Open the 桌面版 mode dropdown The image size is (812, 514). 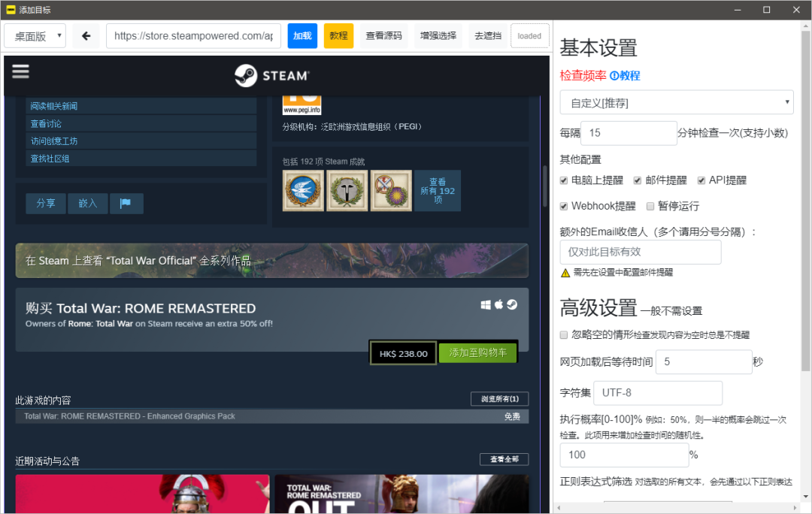click(x=35, y=36)
